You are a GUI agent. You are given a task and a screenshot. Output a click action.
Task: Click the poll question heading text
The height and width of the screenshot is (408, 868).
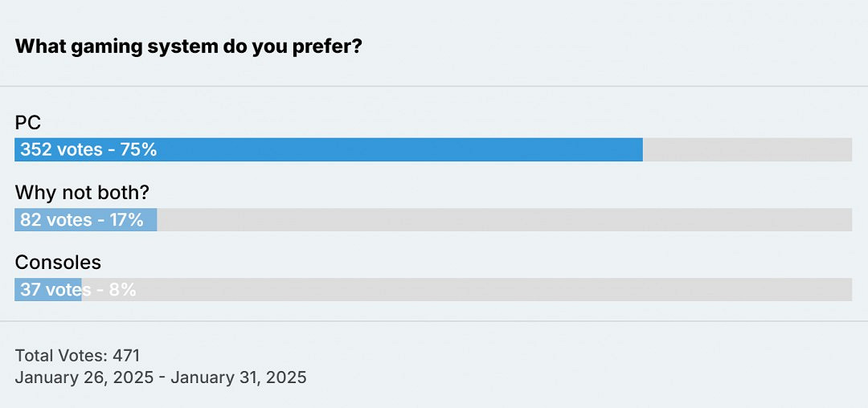(x=188, y=46)
